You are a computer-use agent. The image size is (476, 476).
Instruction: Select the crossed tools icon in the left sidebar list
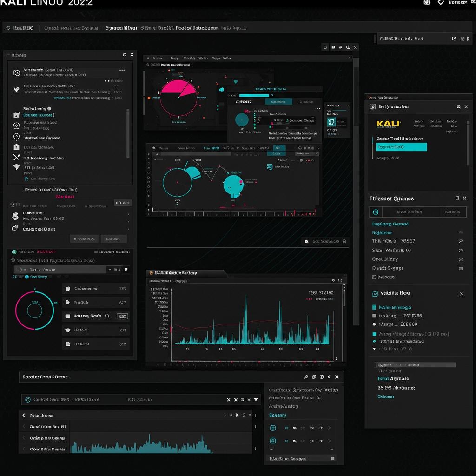(x=16, y=157)
